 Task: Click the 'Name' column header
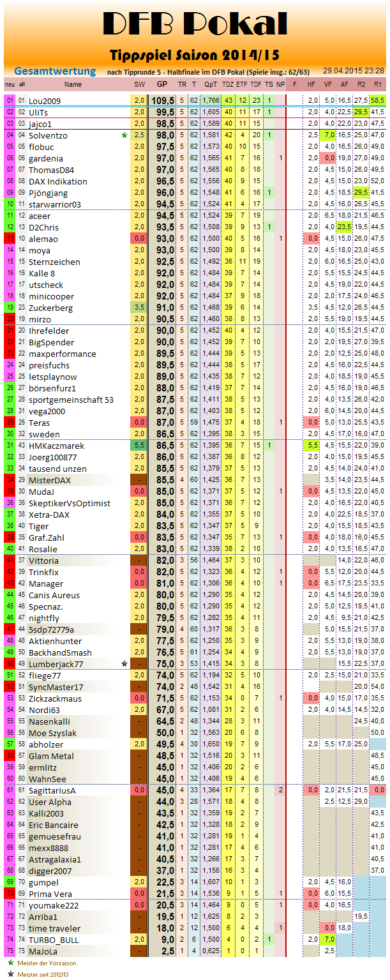point(73,85)
